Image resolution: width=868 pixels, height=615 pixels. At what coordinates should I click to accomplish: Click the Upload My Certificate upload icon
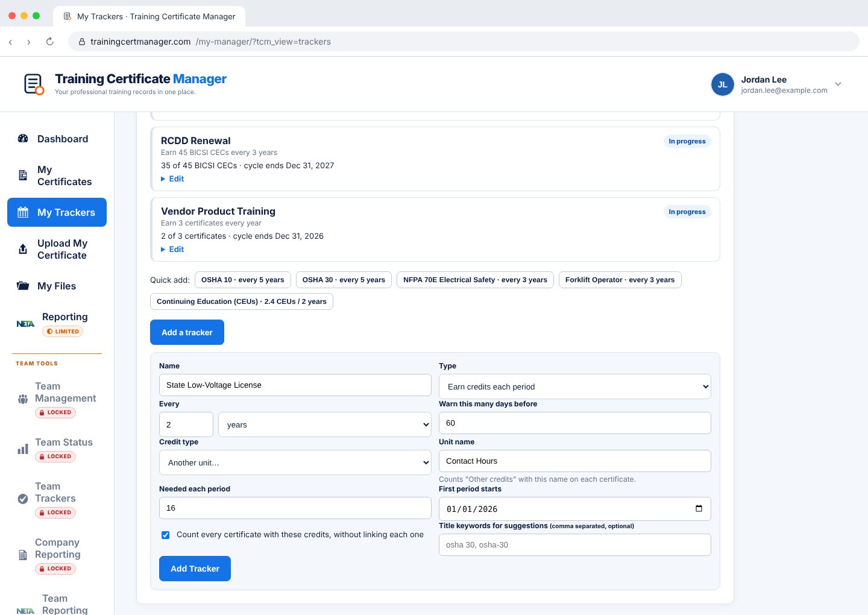pyautogui.click(x=23, y=249)
